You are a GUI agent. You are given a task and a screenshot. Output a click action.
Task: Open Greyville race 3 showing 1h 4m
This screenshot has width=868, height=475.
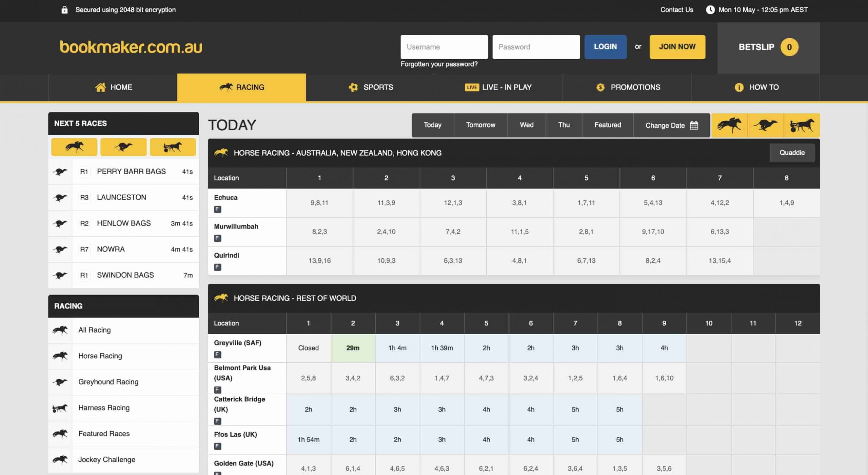click(x=397, y=348)
